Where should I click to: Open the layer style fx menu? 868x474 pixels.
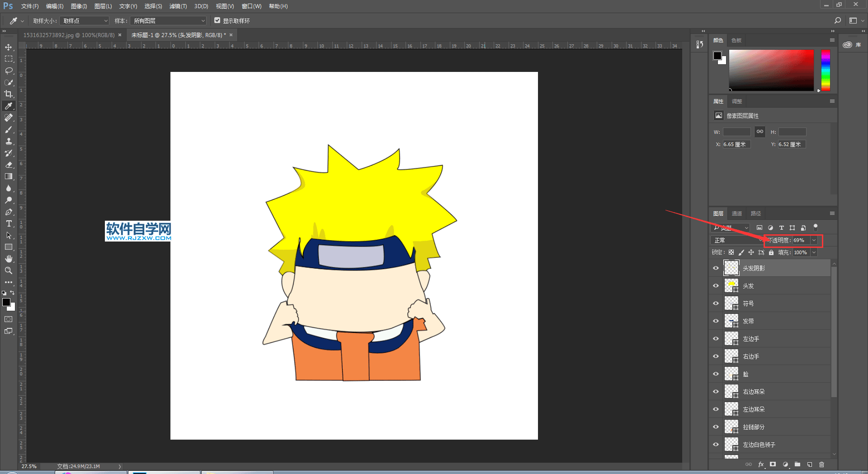click(x=761, y=465)
